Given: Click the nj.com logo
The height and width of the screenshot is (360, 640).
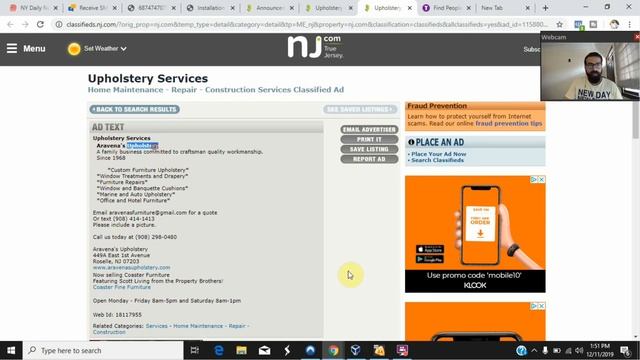Looking at the screenshot, I should pos(315,47).
